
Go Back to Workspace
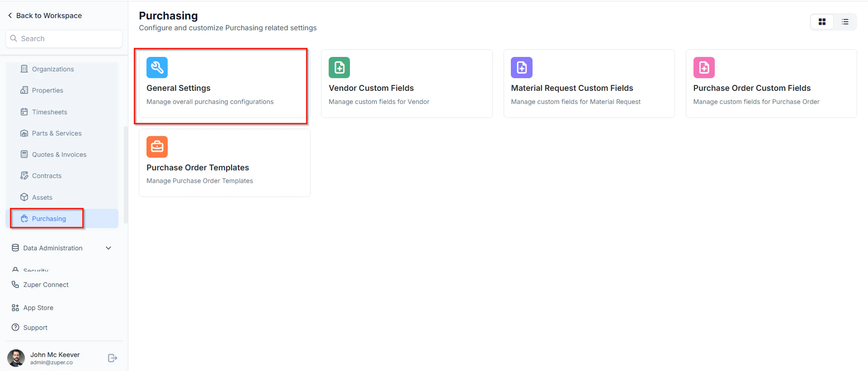[x=45, y=15]
